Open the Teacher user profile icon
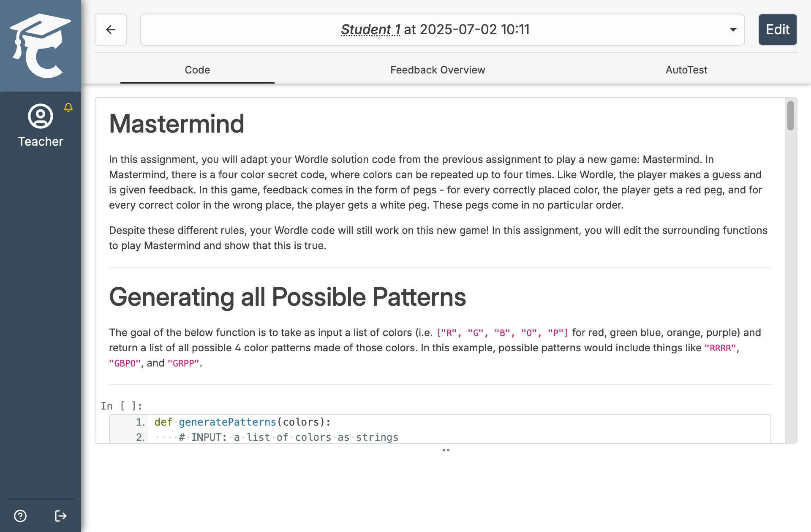 [x=41, y=116]
